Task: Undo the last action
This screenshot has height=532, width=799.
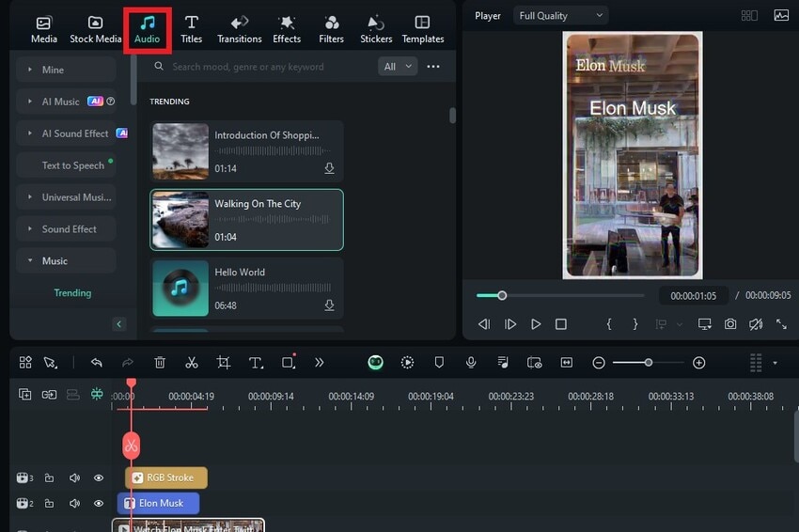Action: click(x=96, y=362)
